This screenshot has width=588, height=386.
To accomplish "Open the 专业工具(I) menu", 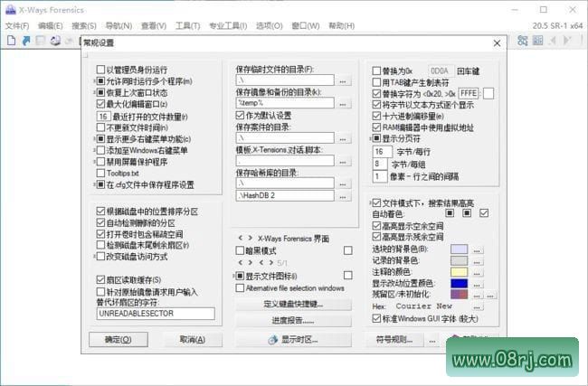I will [x=228, y=25].
